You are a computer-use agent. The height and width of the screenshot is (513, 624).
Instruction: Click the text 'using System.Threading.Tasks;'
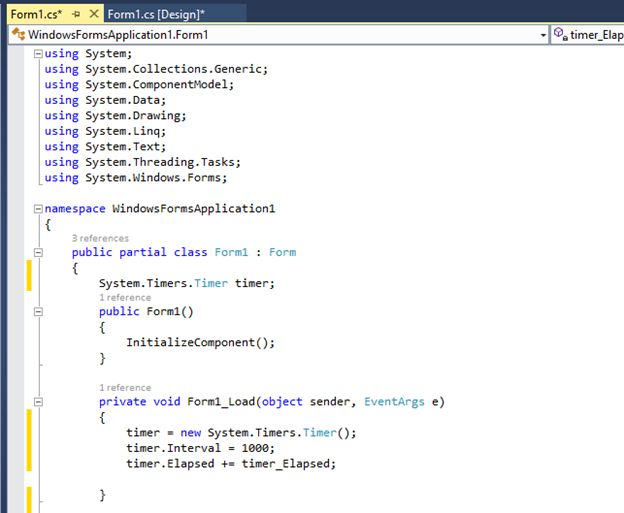[x=142, y=162]
